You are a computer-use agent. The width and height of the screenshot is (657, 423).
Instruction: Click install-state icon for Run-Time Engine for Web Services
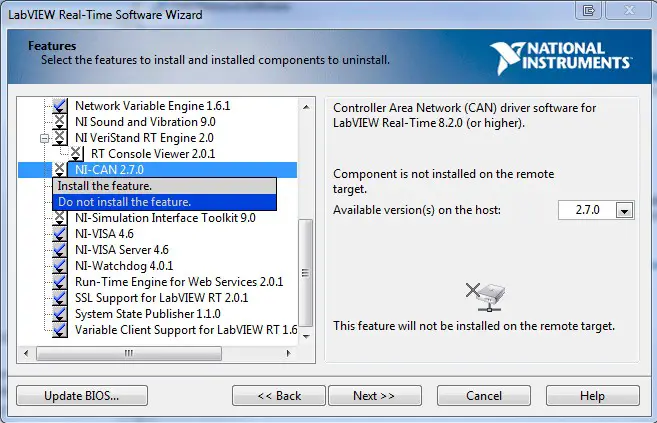[59, 282]
